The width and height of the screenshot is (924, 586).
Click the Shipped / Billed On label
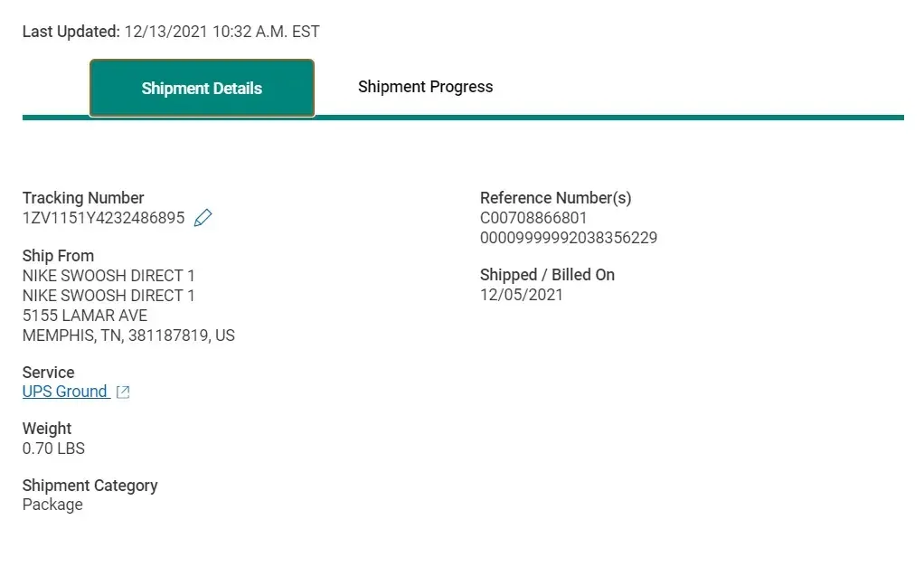(x=547, y=275)
